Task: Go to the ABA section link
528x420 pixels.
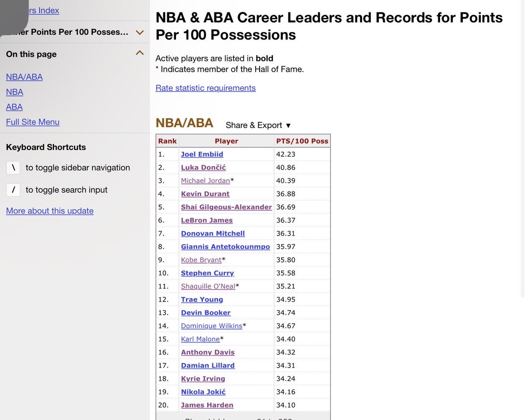Action: click(x=14, y=107)
